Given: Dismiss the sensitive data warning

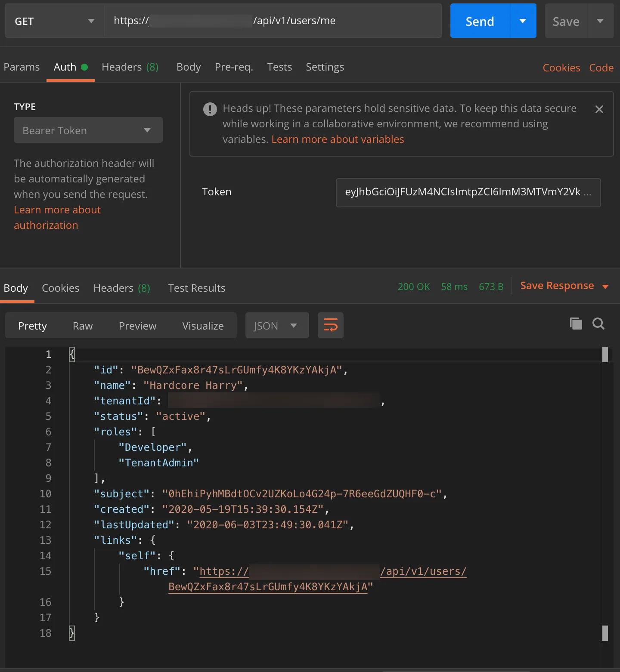Looking at the screenshot, I should [599, 109].
